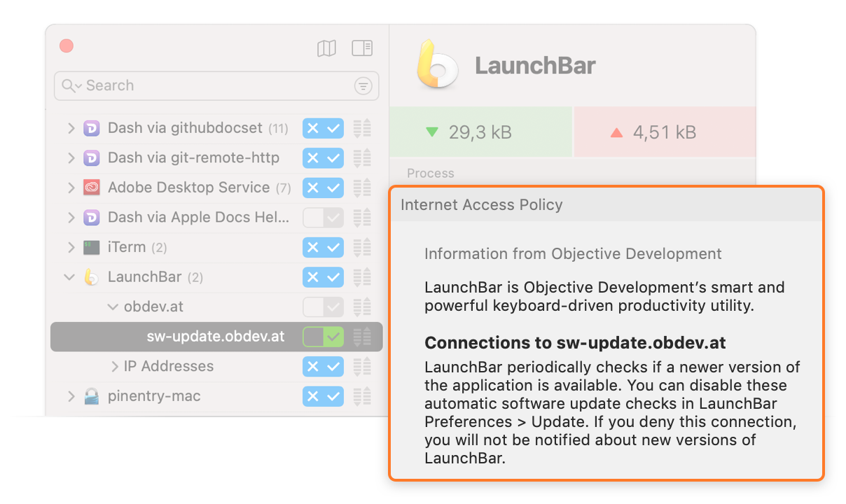Toggle allow/deny for pinentry-mac
The width and height of the screenshot is (846, 504).
(x=324, y=396)
